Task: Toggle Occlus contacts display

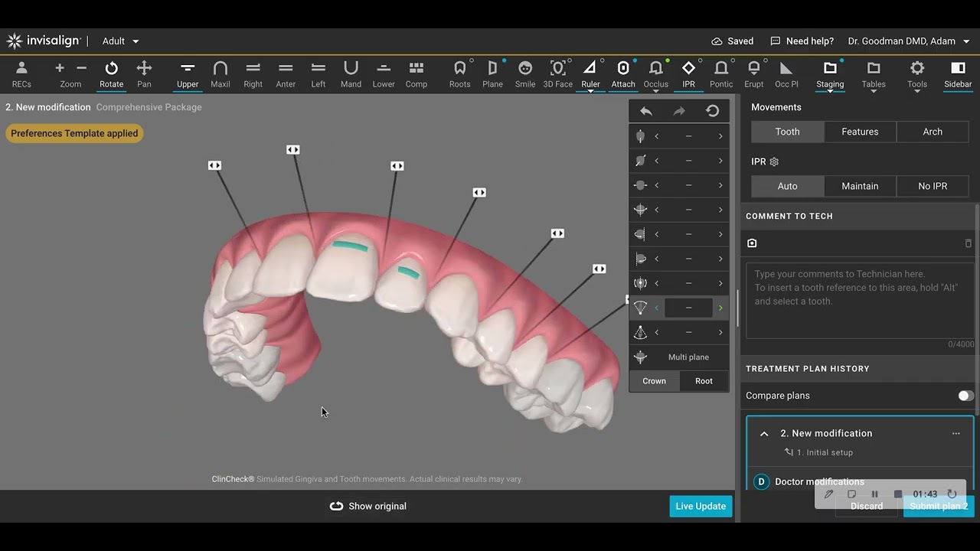Action: click(x=656, y=74)
